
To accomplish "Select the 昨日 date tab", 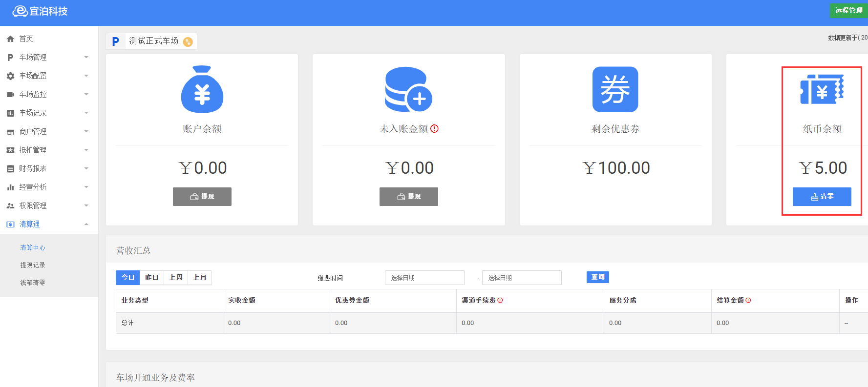I will 152,278.
